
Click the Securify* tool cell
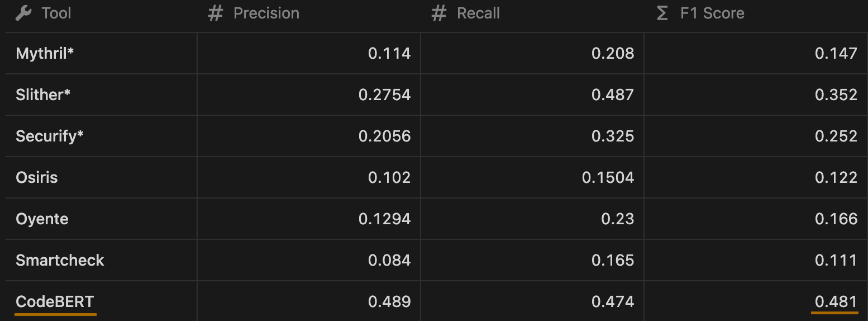click(x=101, y=136)
